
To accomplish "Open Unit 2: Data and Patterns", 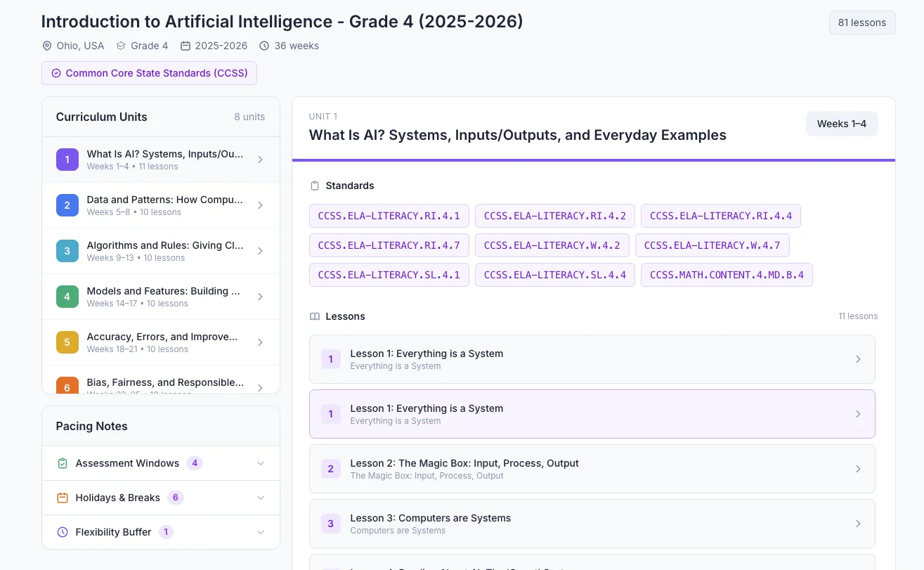I will tap(160, 205).
